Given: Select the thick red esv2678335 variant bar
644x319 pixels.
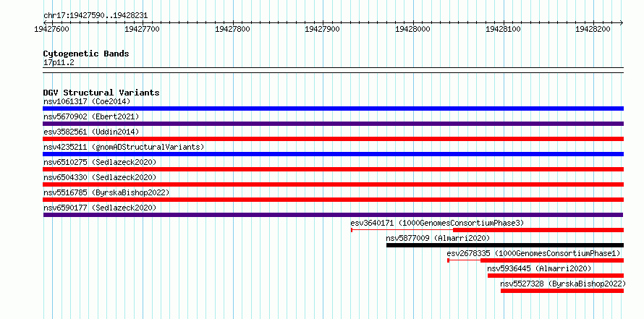Looking at the screenshot, I should click(x=551, y=260).
